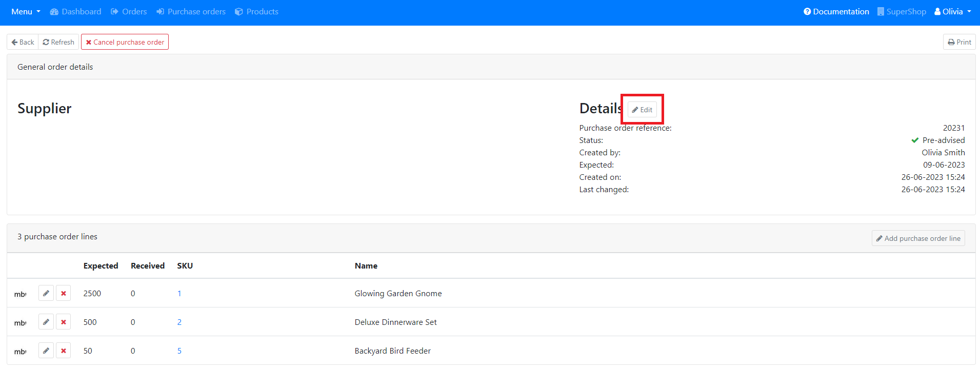Viewport: 980px width, 370px height.
Task: Open Purchase orders in navbar
Action: pyautogui.click(x=191, y=12)
